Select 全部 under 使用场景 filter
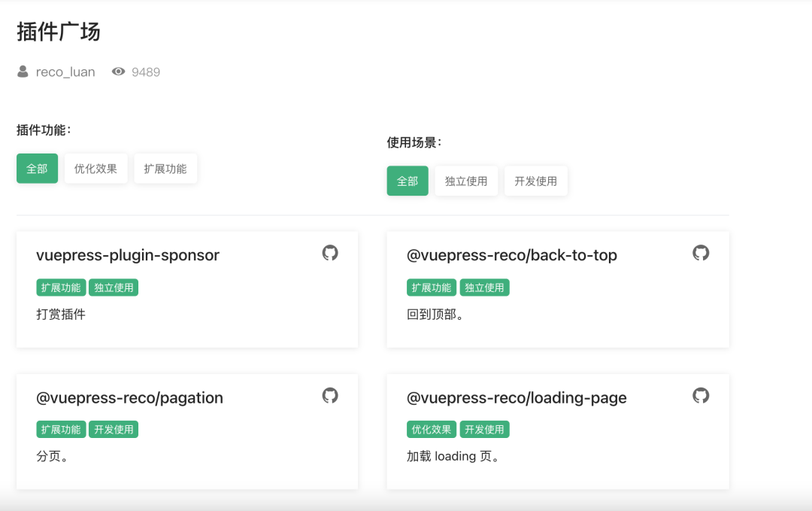Screen dimensions: 812x511 408,181
